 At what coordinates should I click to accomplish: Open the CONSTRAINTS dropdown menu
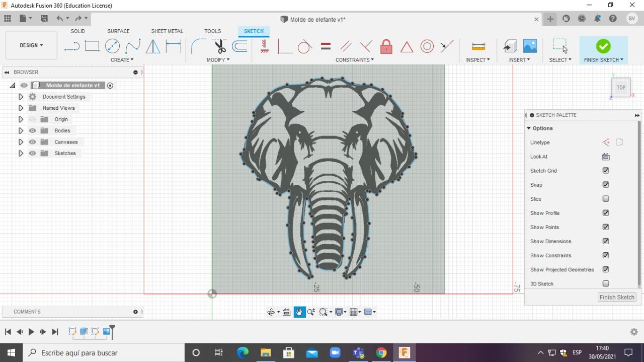coord(355,60)
